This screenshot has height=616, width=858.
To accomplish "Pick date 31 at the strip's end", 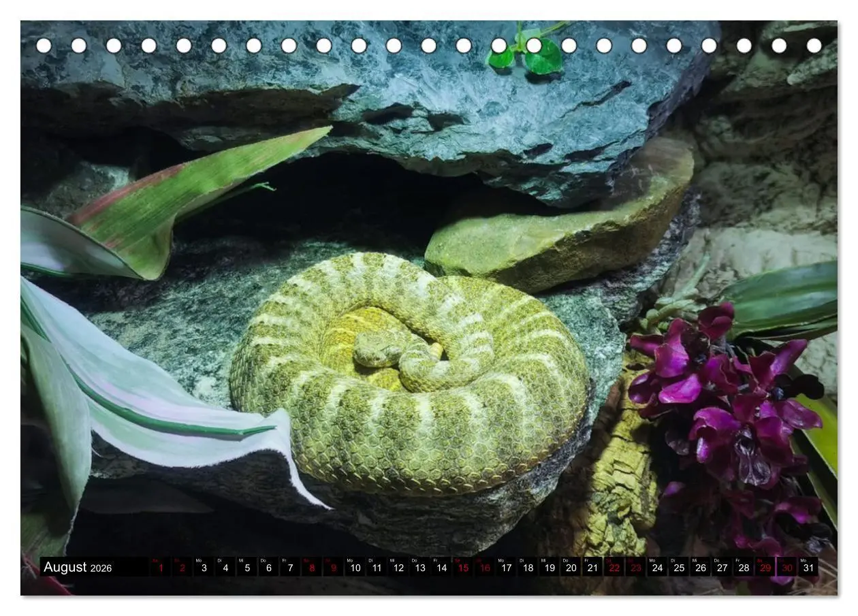I will [808, 567].
